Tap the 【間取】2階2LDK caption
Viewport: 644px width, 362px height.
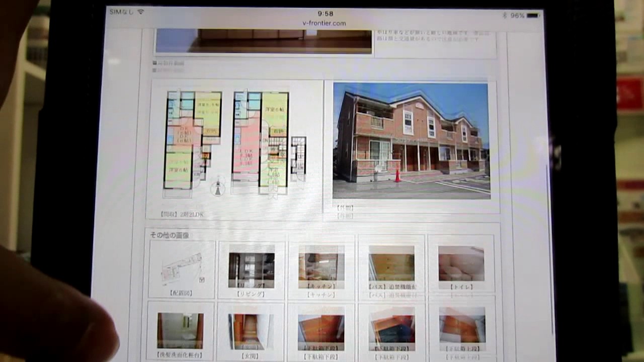click(x=182, y=214)
